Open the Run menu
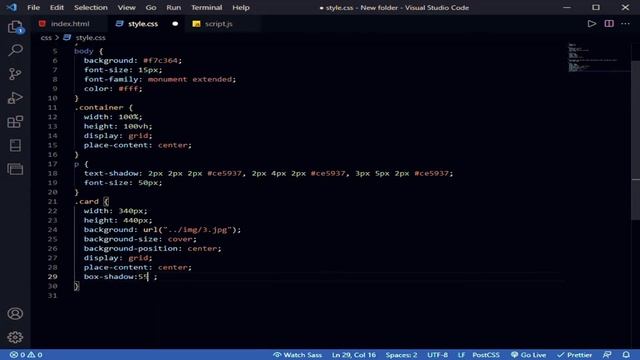Image resolution: width=640 pixels, height=360 pixels. (173, 7)
